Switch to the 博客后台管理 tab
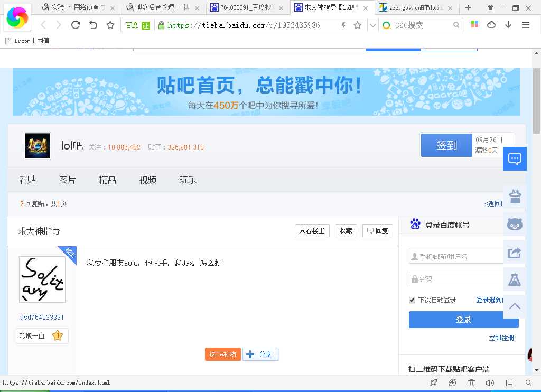 coord(162,7)
